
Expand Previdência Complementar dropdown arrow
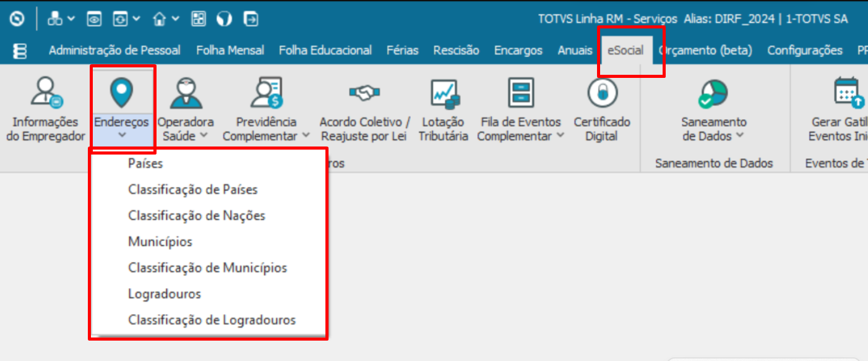click(306, 136)
